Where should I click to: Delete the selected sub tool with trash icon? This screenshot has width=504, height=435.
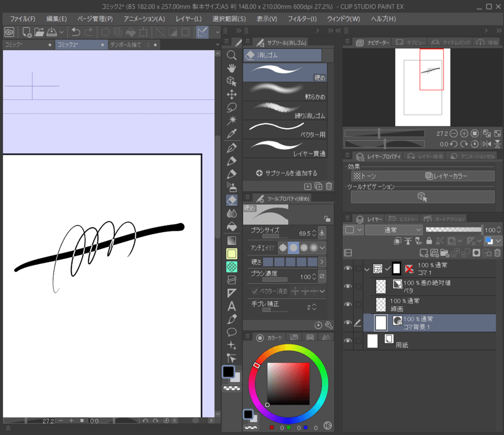click(329, 186)
